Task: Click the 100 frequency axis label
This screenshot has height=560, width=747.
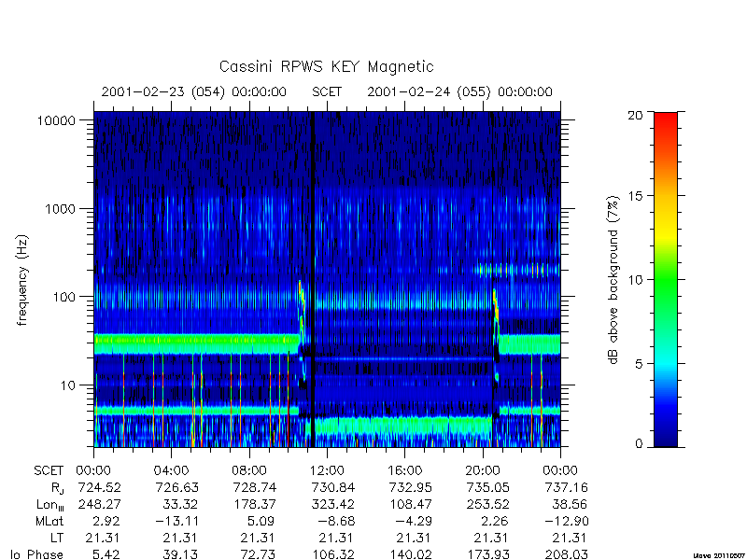Action: pyautogui.click(x=64, y=297)
